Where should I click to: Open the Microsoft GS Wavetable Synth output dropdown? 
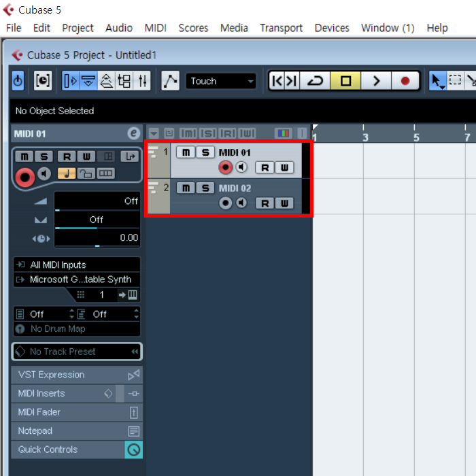tap(77, 279)
